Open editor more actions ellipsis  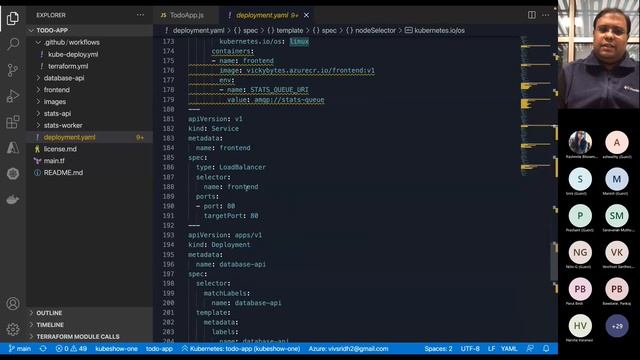(546, 15)
